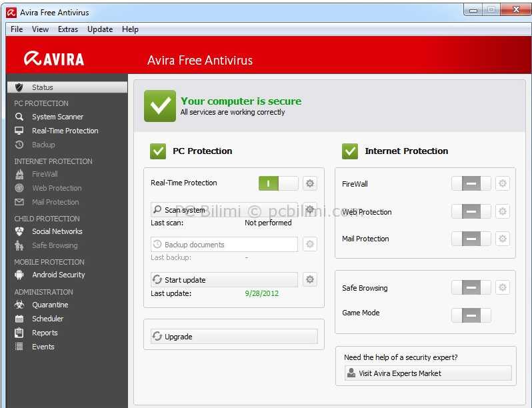This screenshot has height=408, width=532.
Task: Open Start update settings gear
Action: pos(310,279)
